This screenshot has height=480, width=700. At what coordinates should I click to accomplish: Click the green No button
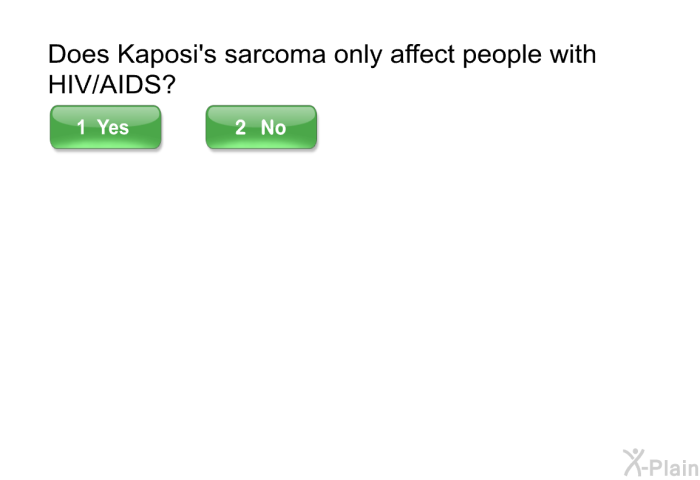(x=261, y=128)
